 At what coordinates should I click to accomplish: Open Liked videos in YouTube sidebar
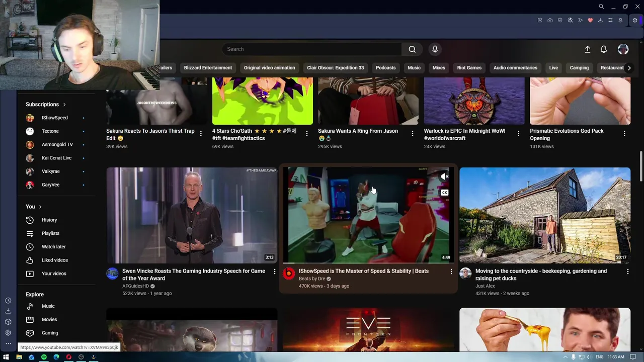point(56,260)
